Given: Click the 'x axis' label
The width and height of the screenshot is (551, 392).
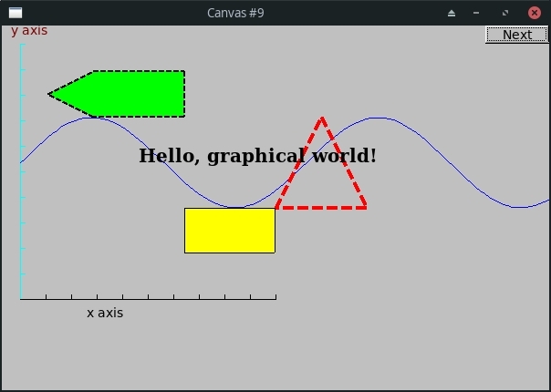Looking at the screenshot, I should (105, 313).
